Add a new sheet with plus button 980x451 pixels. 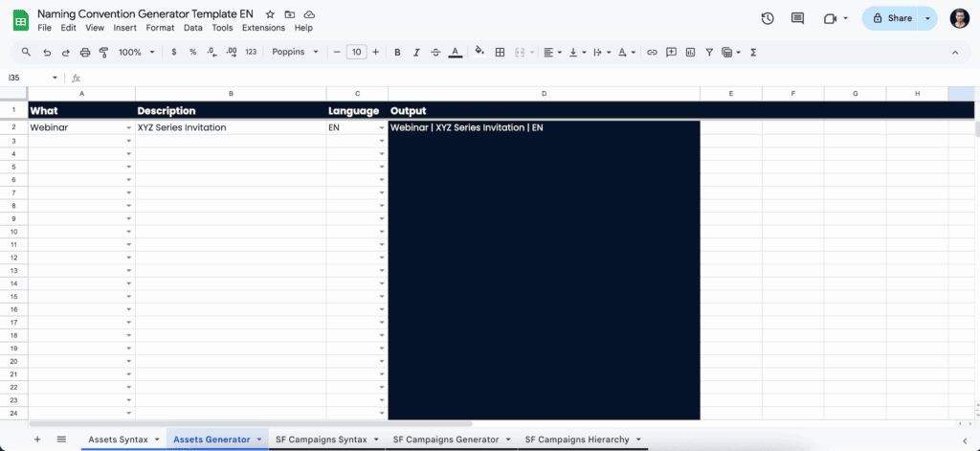pos(37,440)
